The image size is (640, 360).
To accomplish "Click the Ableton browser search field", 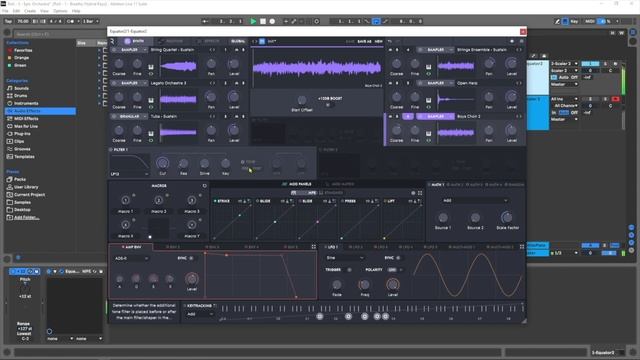I will click(59, 34).
